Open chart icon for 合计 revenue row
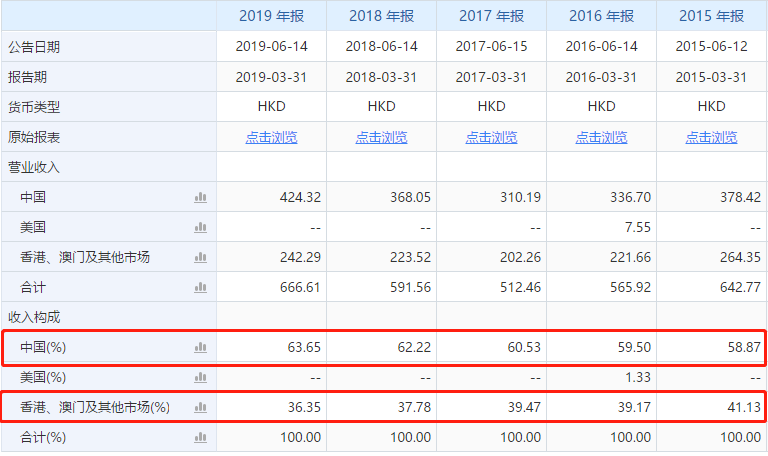This screenshot has width=768, height=456. pos(200,288)
